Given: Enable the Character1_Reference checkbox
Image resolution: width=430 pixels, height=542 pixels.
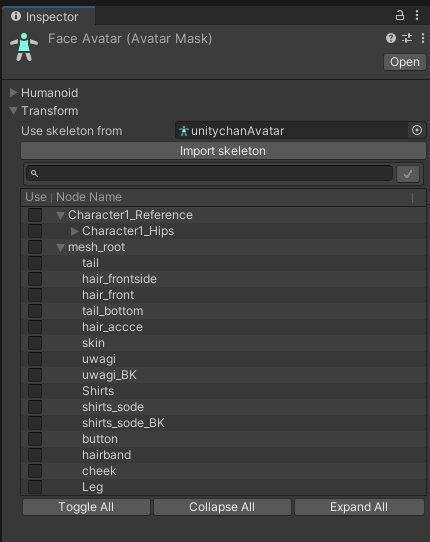Looking at the screenshot, I should point(35,215).
